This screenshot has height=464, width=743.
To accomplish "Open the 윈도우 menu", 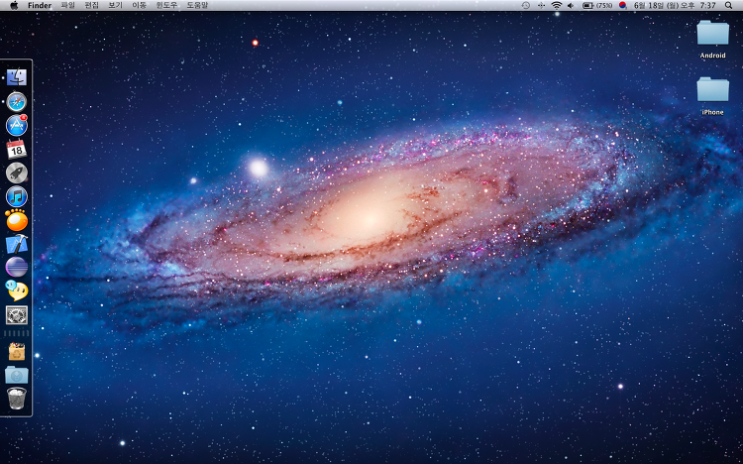I will coord(166,6).
